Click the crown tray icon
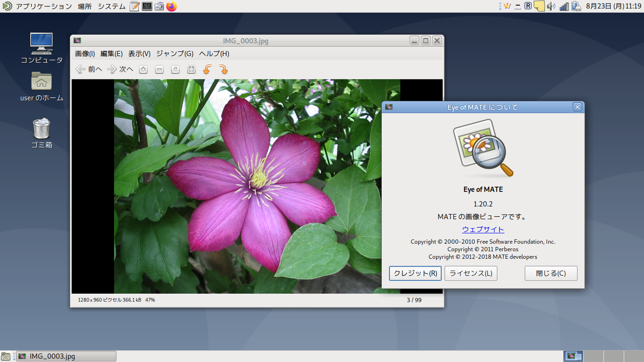This screenshot has width=644, height=362. (507, 6)
